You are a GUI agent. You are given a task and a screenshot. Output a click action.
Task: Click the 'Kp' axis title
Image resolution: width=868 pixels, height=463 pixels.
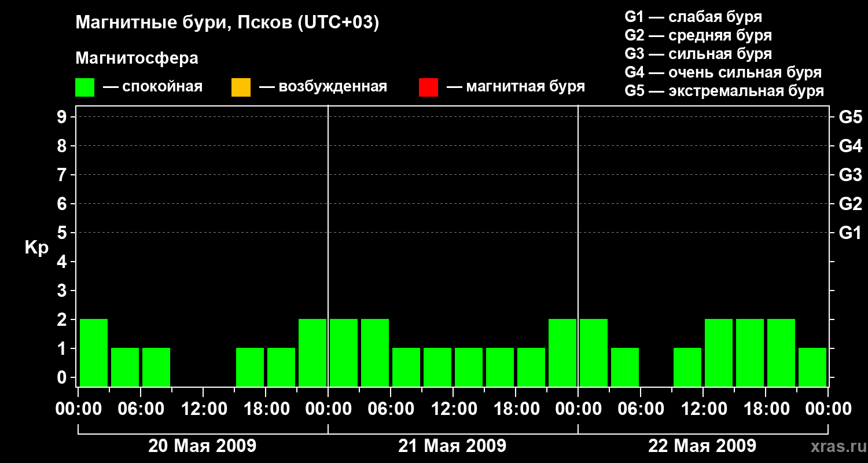36,248
